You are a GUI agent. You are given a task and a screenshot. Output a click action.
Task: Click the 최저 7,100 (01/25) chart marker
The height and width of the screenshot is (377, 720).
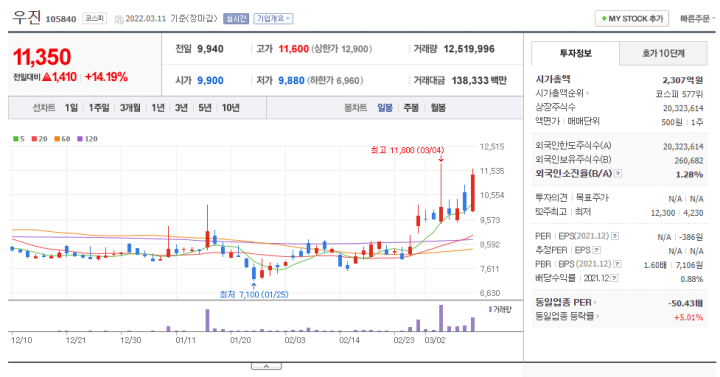click(254, 294)
